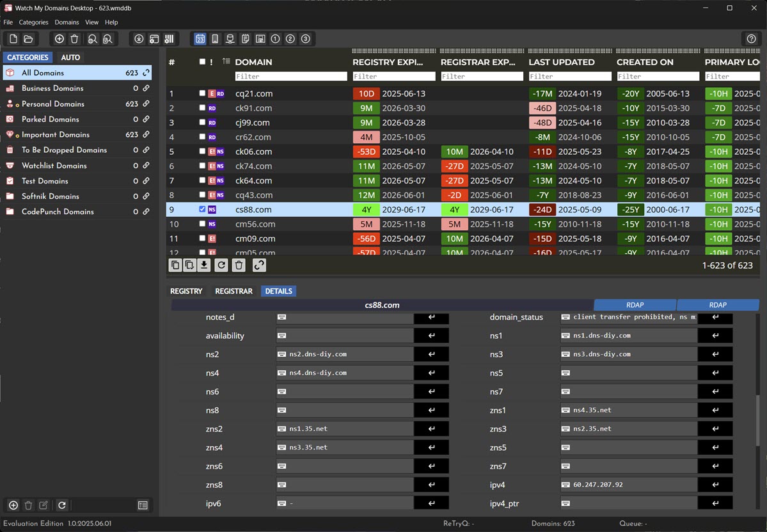Switch to custom view number 3
767x532 pixels.
(306, 38)
